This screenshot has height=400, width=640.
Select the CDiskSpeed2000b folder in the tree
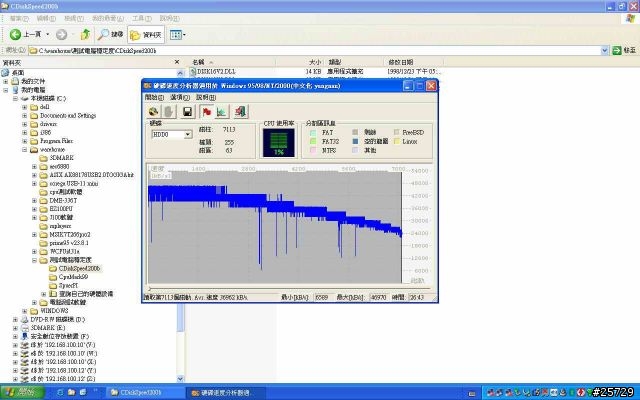point(79,269)
